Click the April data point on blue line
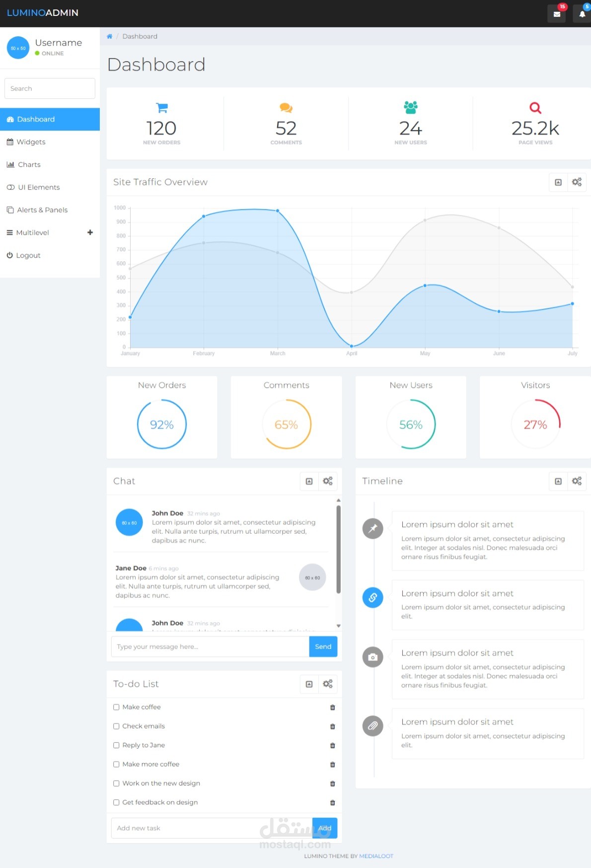591x868 pixels. point(352,346)
